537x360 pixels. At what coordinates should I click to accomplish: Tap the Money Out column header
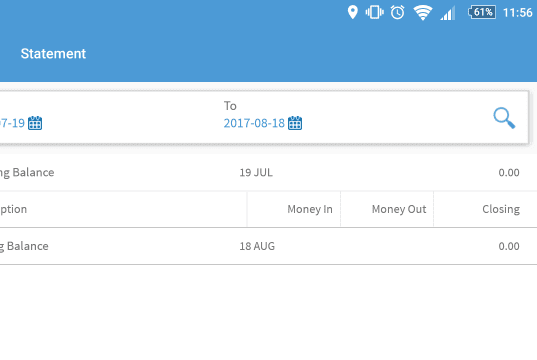399,209
